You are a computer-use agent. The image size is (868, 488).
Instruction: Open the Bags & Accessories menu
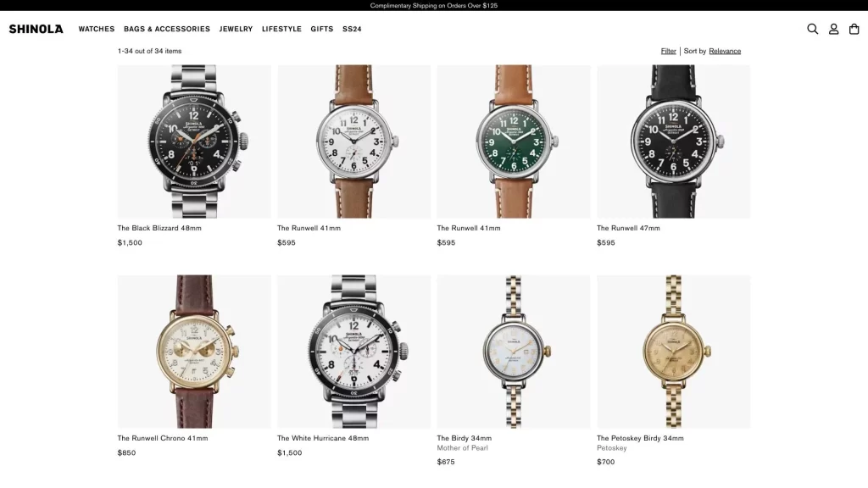[x=167, y=29]
